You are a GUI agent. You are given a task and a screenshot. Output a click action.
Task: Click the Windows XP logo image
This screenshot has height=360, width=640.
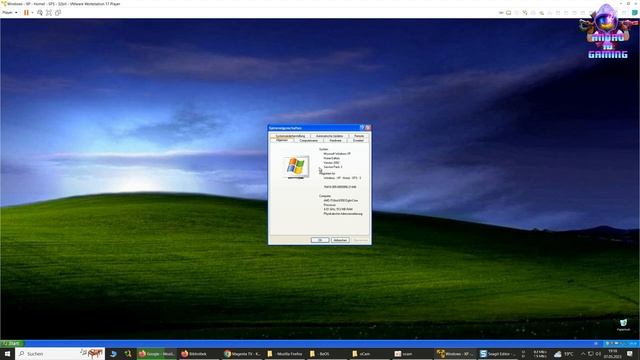point(296,167)
